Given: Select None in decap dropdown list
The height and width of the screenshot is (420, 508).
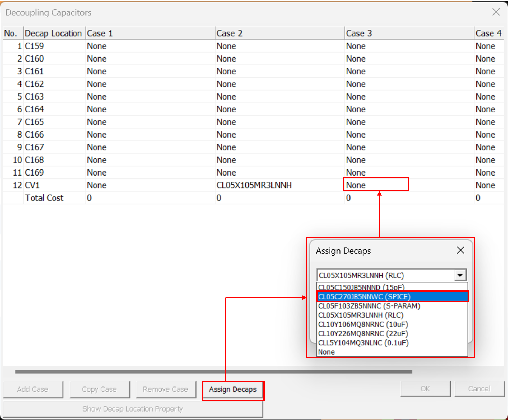Looking at the screenshot, I should pyautogui.click(x=327, y=352).
